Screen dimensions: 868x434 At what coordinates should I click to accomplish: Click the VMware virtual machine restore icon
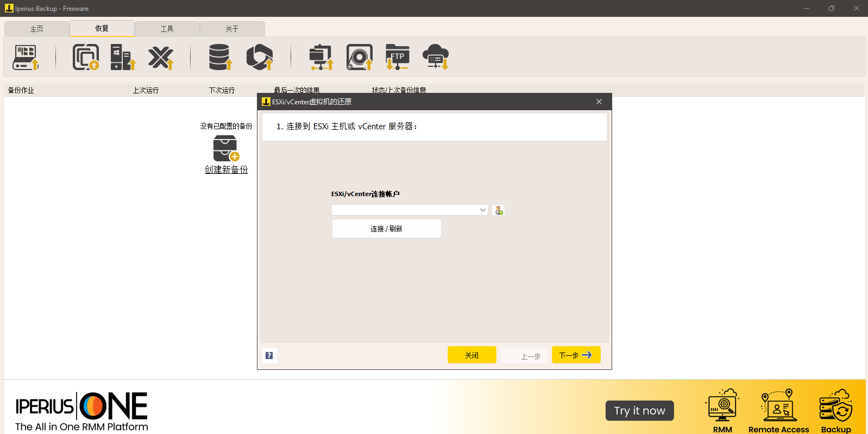85,57
